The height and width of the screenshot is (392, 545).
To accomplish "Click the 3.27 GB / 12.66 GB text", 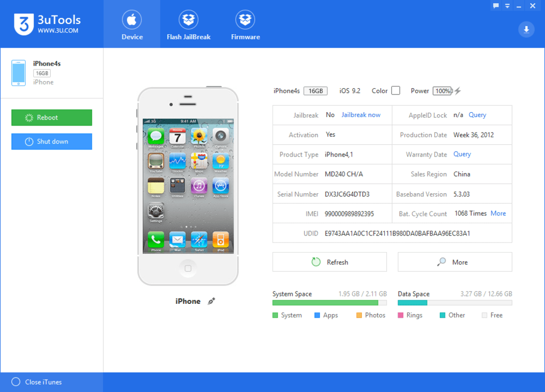I will (x=486, y=294).
